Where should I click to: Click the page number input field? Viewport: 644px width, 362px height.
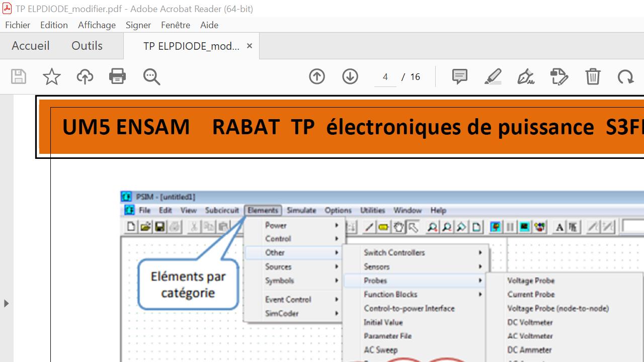(x=385, y=77)
